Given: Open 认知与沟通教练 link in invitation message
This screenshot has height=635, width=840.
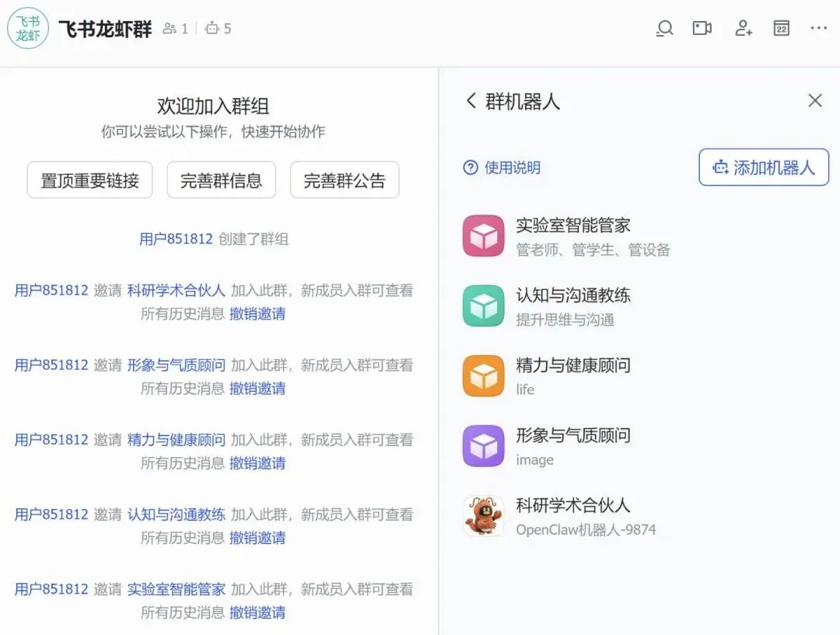Looking at the screenshot, I should coord(177,515).
